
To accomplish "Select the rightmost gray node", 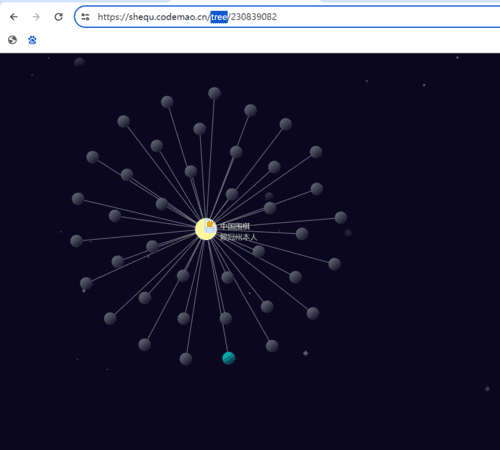I will pyautogui.click(x=341, y=218).
